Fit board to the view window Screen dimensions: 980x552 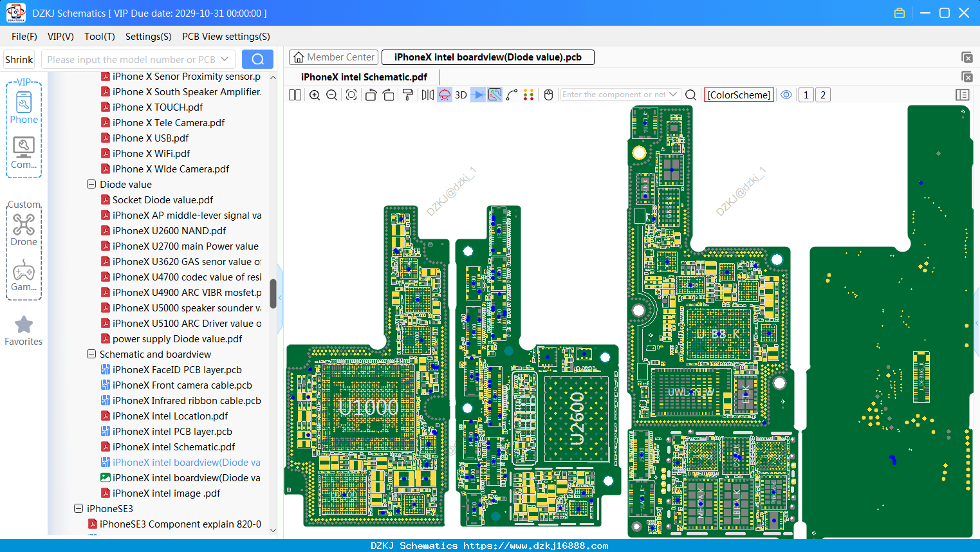click(x=351, y=95)
